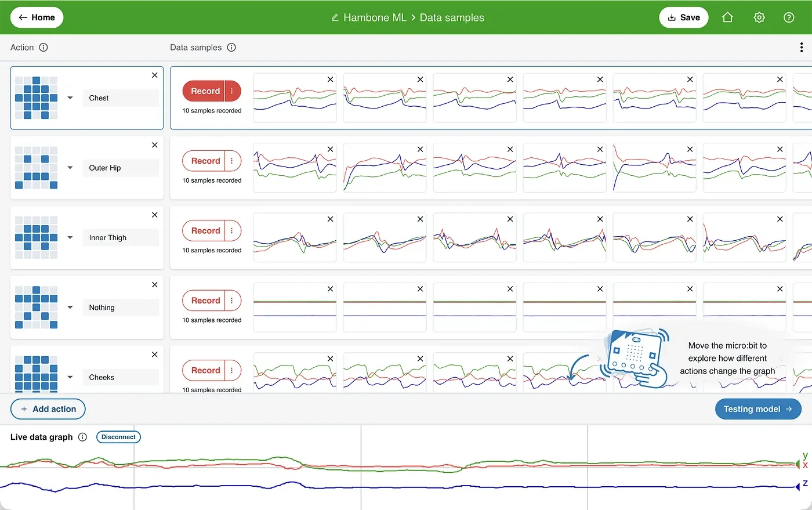Delete the Outer Hip action

155,145
